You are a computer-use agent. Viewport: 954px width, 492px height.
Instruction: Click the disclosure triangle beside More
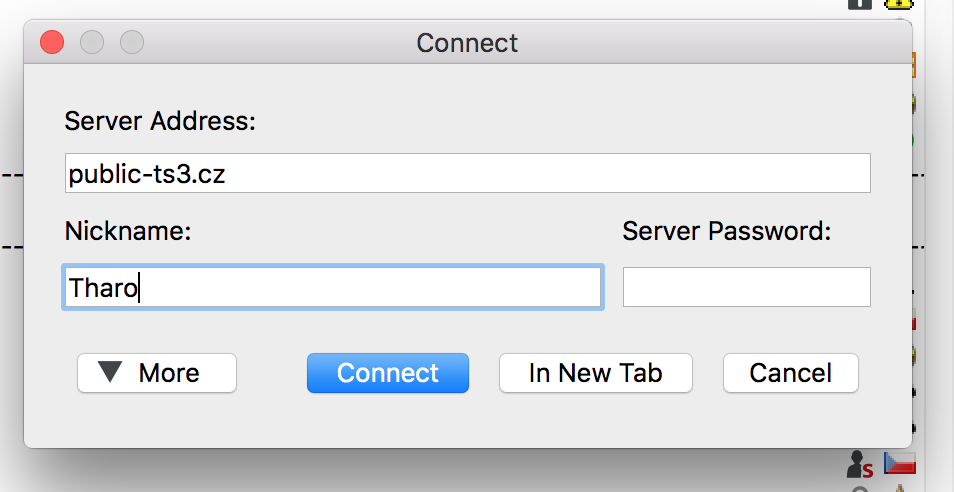[x=111, y=372]
